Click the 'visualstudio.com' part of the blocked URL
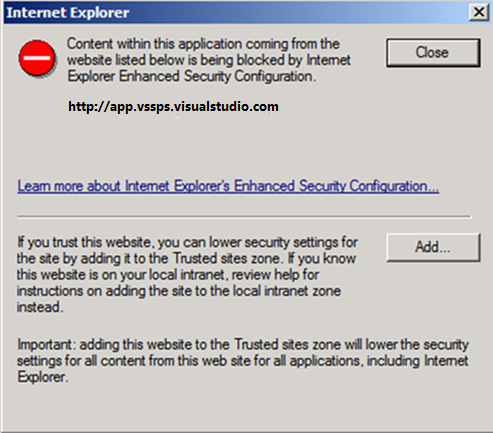The image size is (493, 433). 226,106
